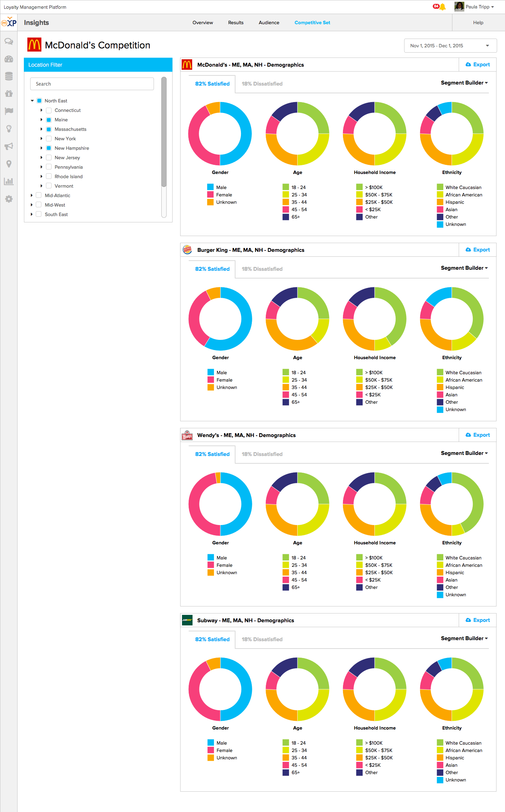505x812 pixels.
Task: Click the cloud icon on Burger King Export
Action: [468, 250]
